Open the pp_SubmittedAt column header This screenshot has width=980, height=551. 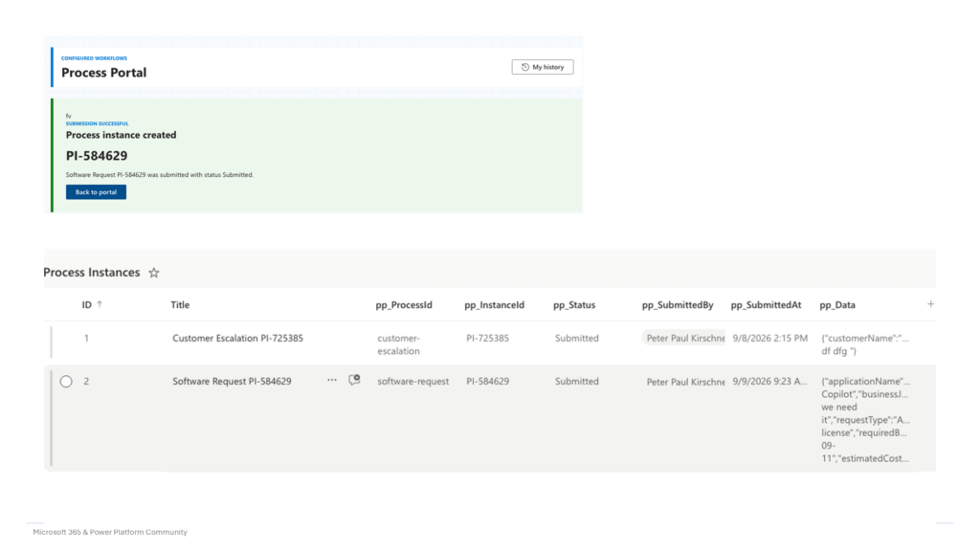click(766, 305)
